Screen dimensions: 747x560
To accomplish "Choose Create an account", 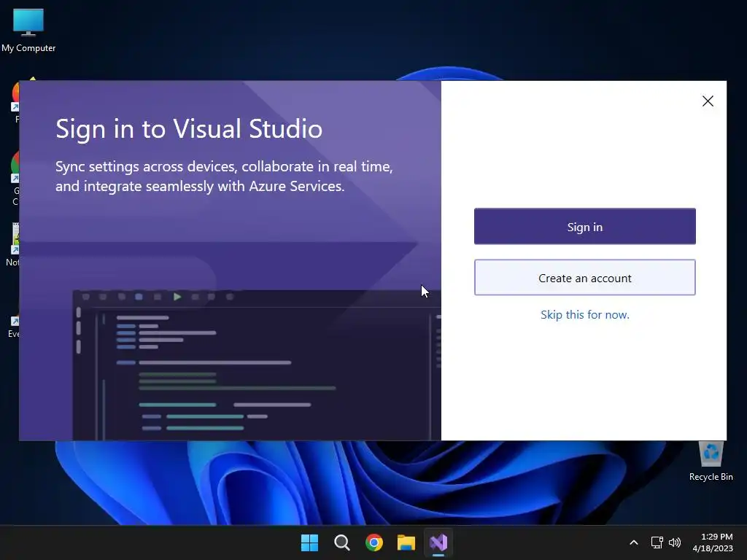I will tap(584, 278).
